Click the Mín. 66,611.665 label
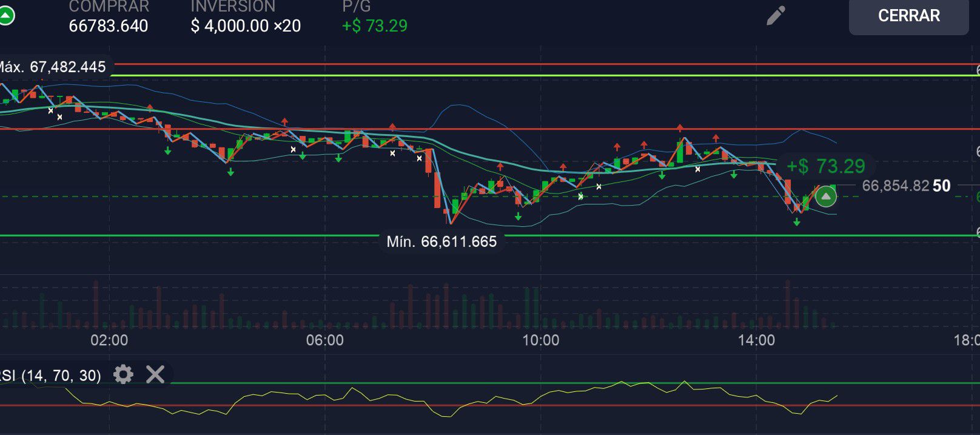980x435 pixels. tap(441, 241)
